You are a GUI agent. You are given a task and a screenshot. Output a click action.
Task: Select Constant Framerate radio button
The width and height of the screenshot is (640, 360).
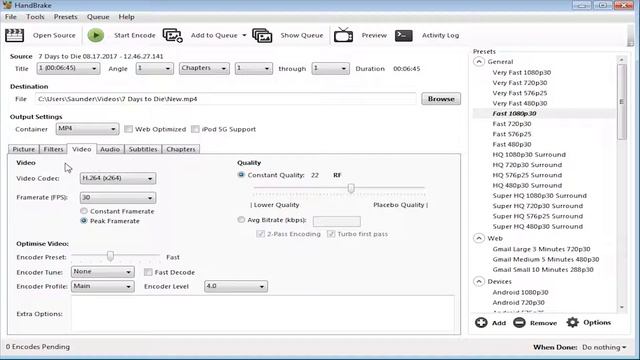[x=84, y=211]
